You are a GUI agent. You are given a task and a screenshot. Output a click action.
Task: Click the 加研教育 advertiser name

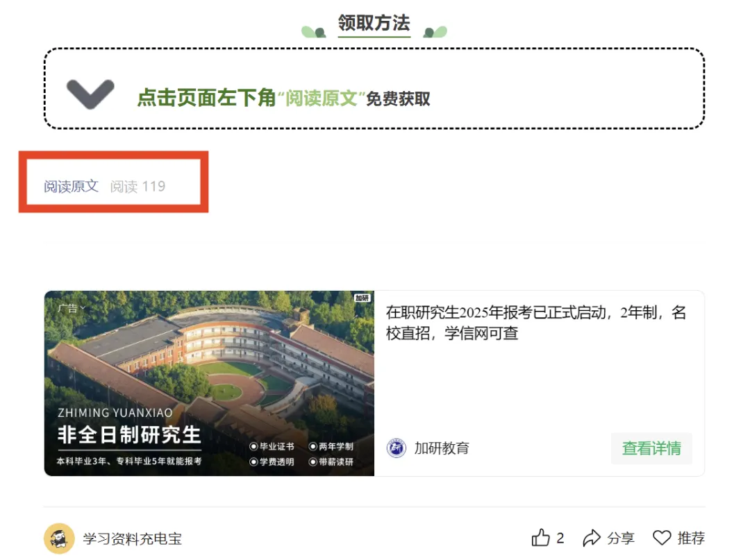pyautogui.click(x=442, y=448)
